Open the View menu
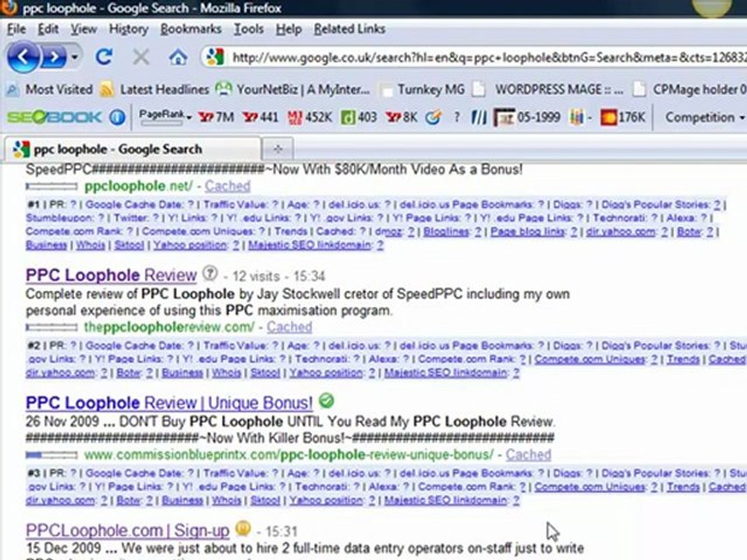The height and width of the screenshot is (560, 747). point(83,29)
